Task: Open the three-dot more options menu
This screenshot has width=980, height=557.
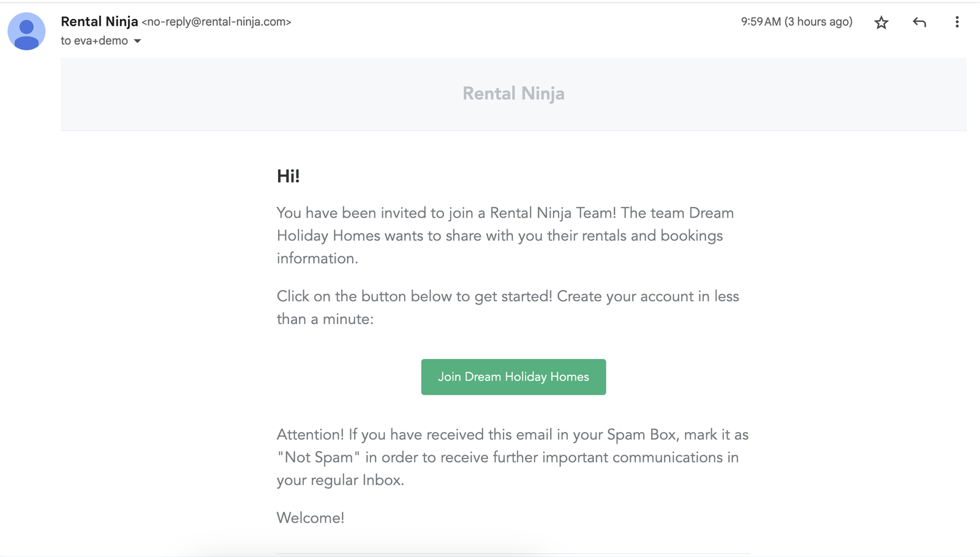Action: [x=956, y=23]
